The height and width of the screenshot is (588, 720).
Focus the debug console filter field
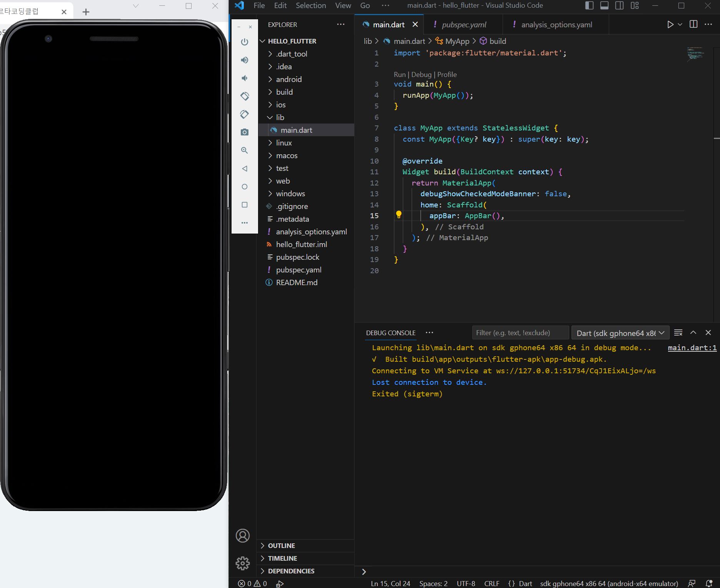coord(520,333)
